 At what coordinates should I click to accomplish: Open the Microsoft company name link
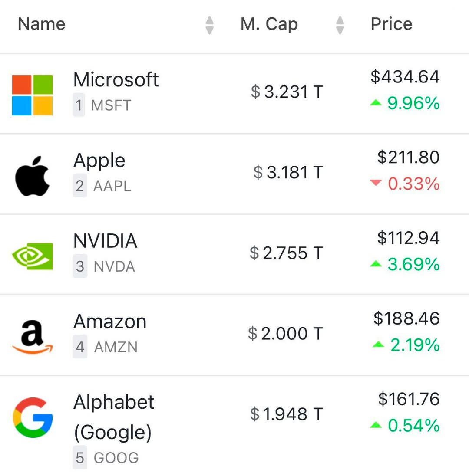pos(116,80)
